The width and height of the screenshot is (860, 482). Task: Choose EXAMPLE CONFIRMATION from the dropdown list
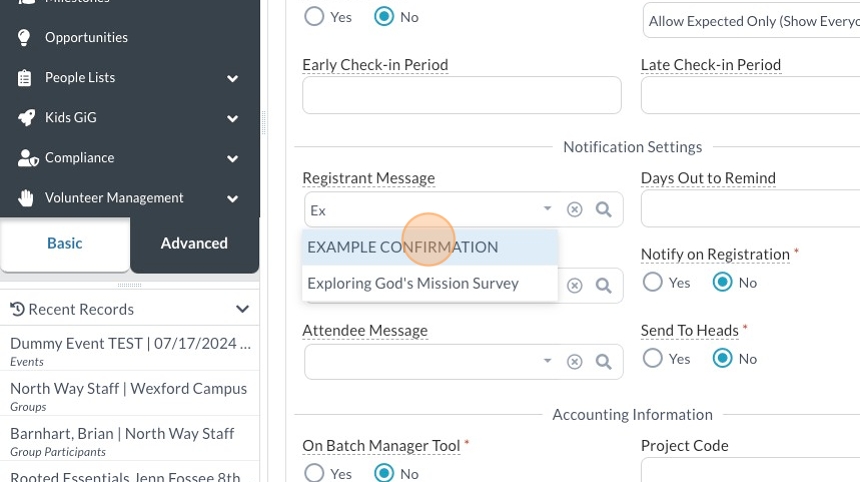402,247
